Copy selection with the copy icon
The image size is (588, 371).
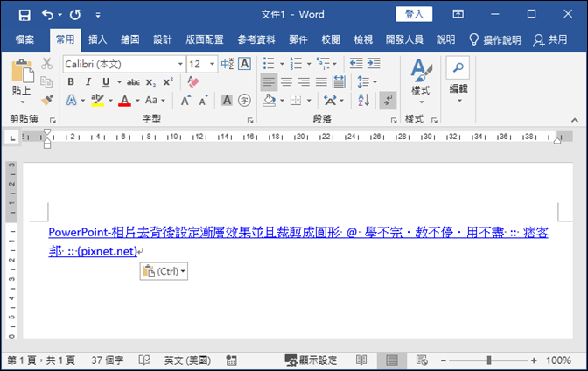tap(46, 81)
